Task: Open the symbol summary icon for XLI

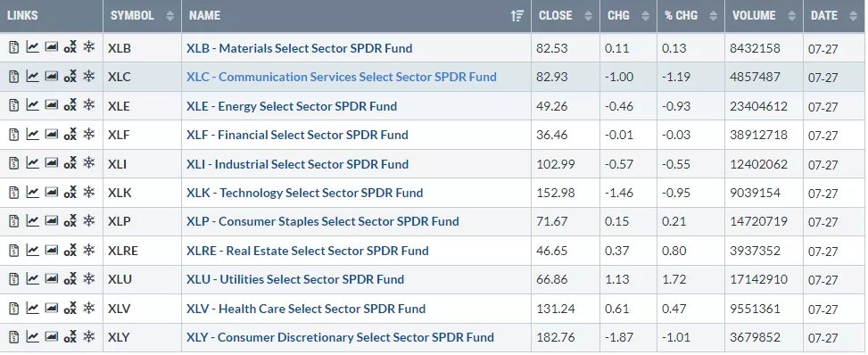Action: click(x=14, y=163)
